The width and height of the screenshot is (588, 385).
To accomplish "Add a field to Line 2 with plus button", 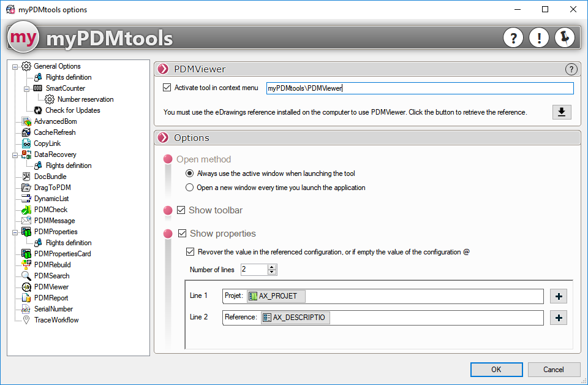I will 559,318.
